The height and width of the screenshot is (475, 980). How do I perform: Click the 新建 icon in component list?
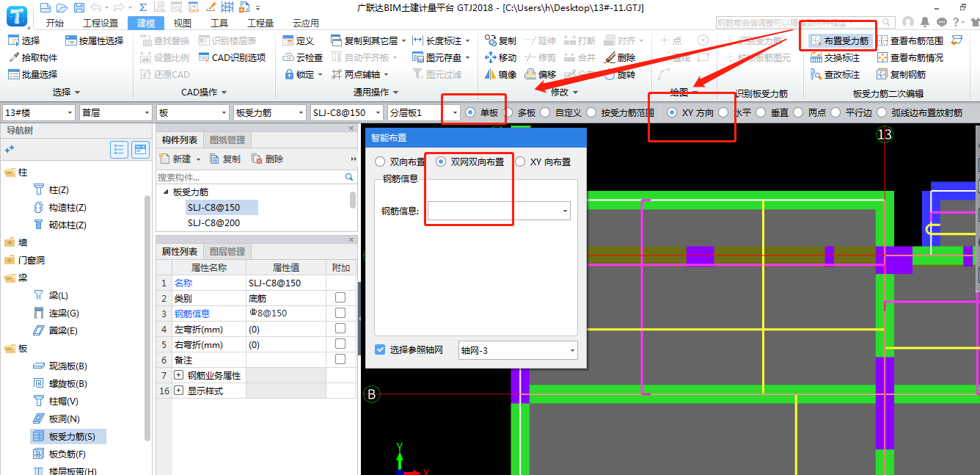(164, 159)
